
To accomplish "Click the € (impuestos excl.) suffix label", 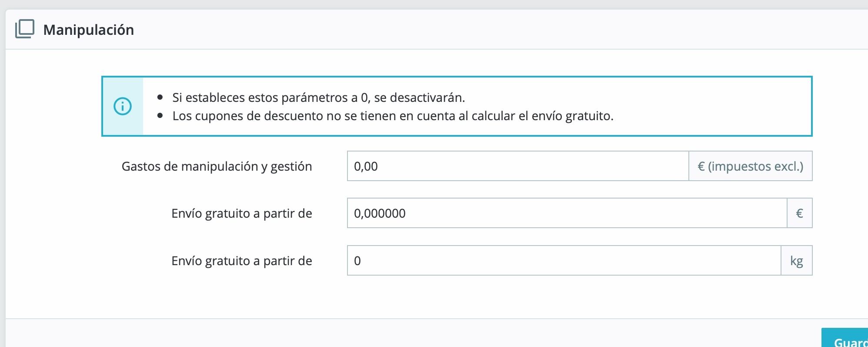I will (x=751, y=166).
